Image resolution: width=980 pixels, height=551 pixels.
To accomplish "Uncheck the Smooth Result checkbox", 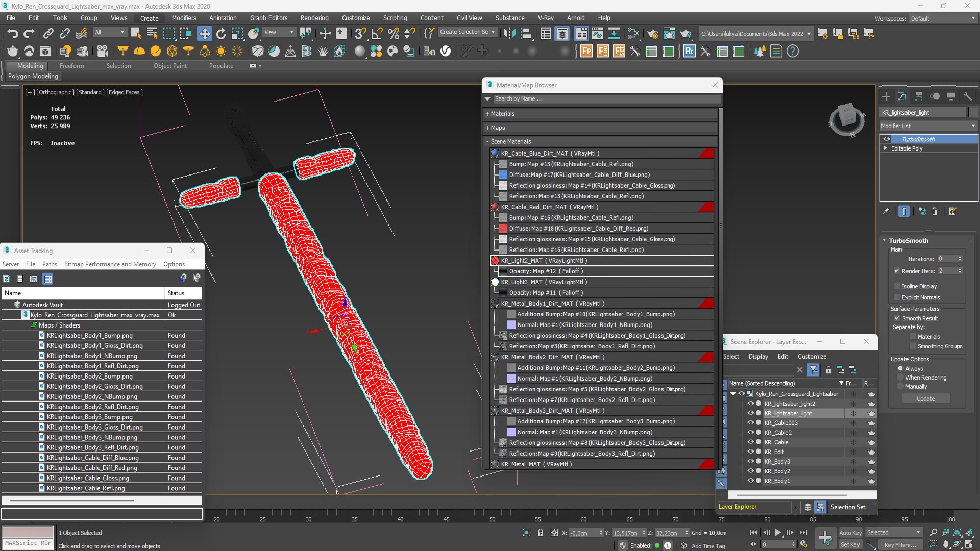I will [x=897, y=318].
